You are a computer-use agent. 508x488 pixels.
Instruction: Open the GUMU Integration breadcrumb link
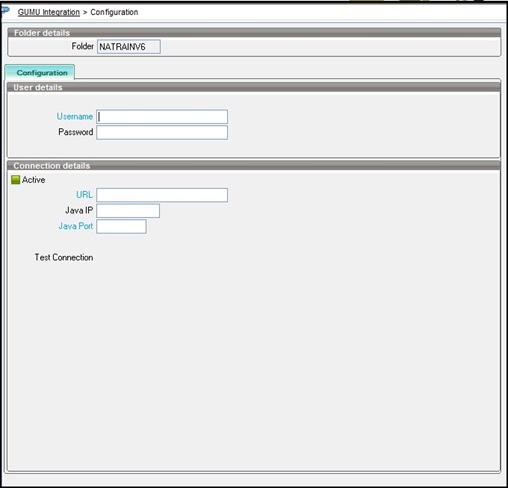49,12
